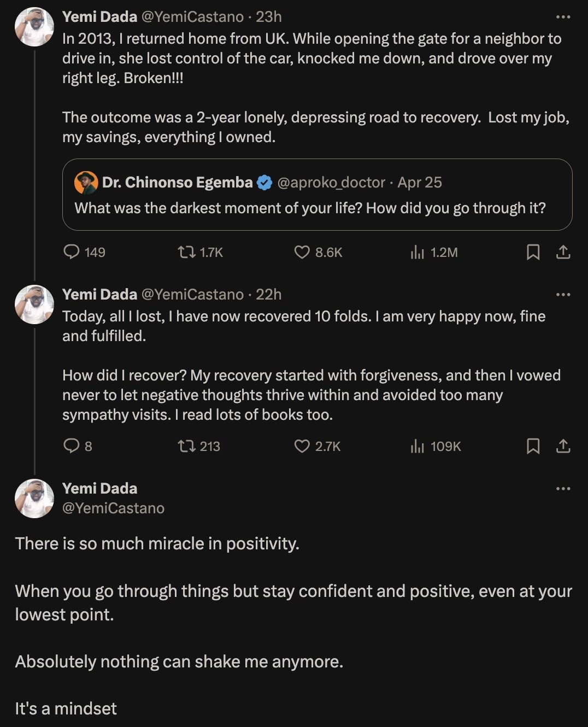The image size is (588, 727).
Task: View analytics of tweet with 109K views
Action: 418,446
